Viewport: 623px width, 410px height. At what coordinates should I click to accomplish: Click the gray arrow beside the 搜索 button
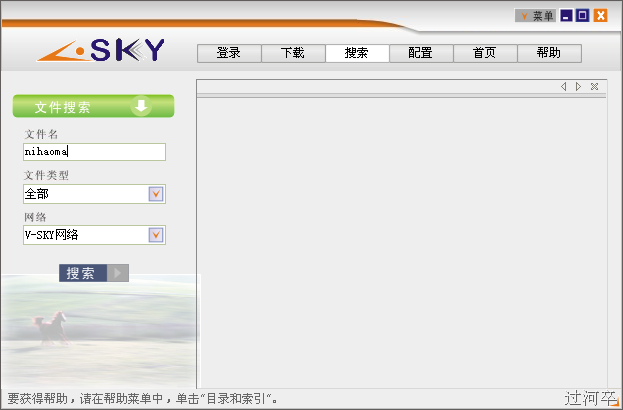[118, 273]
